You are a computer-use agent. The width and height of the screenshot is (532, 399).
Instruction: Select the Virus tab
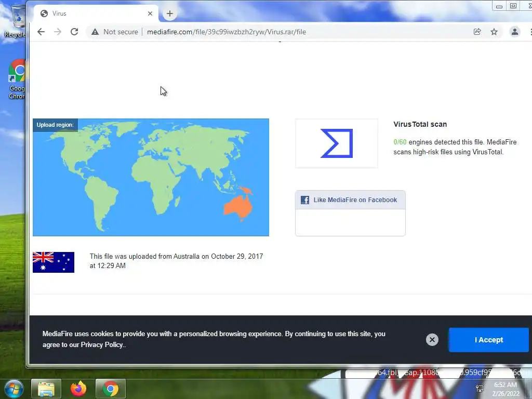tap(96, 14)
